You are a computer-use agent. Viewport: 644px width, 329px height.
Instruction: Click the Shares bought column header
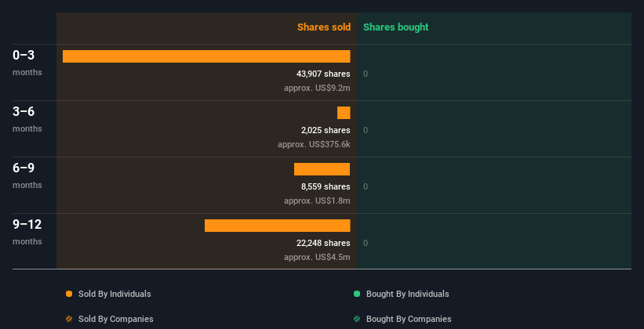pos(395,27)
